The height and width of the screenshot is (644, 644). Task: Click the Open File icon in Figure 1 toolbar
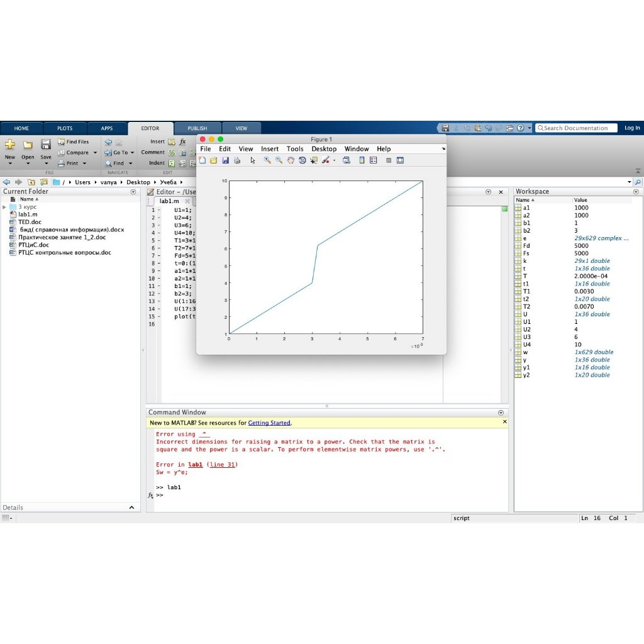pos(214,160)
